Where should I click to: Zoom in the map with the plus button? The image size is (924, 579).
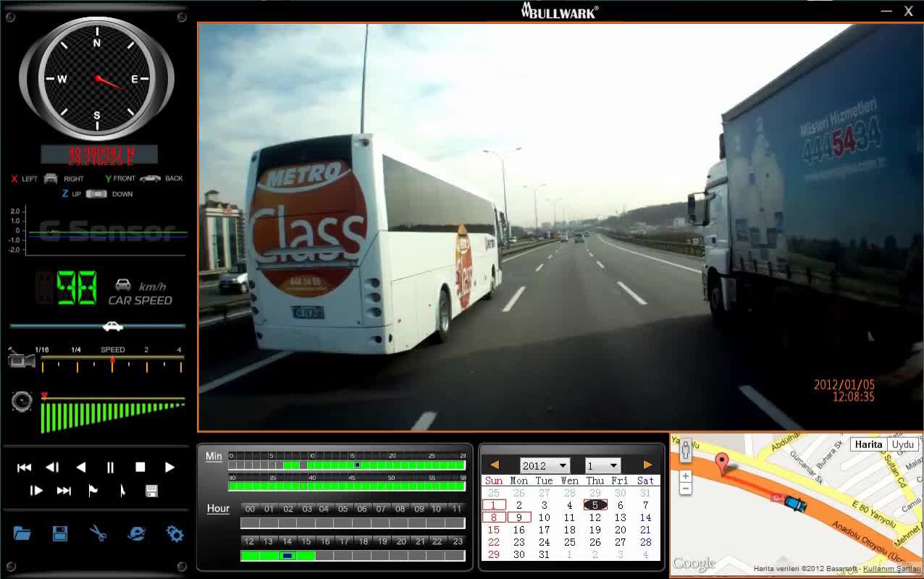(x=685, y=476)
